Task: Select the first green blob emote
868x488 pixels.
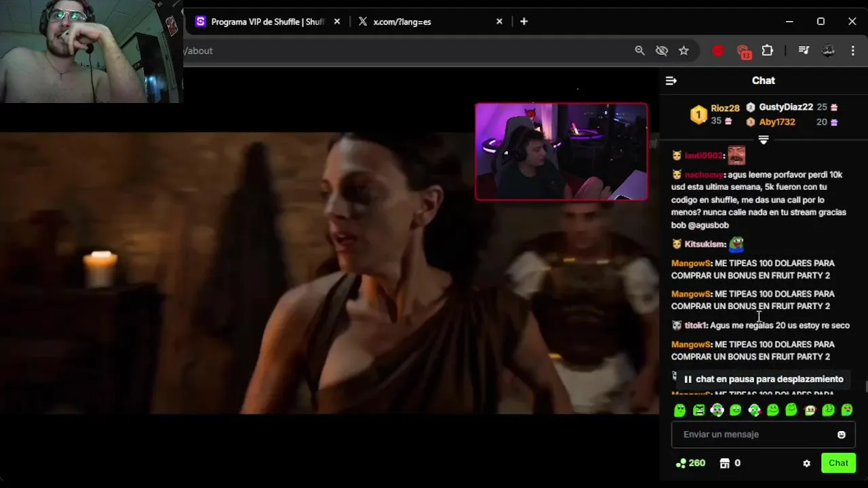Action: tap(680, 410)
